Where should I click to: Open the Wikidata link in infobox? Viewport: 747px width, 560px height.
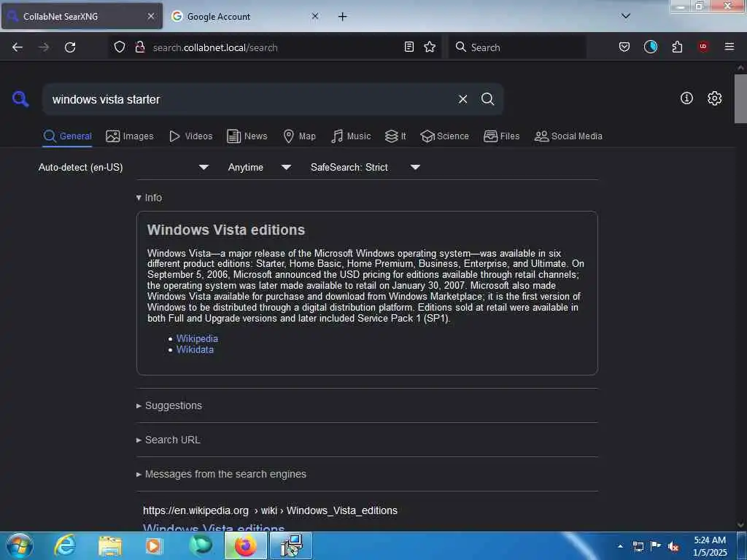click(195, 349)
